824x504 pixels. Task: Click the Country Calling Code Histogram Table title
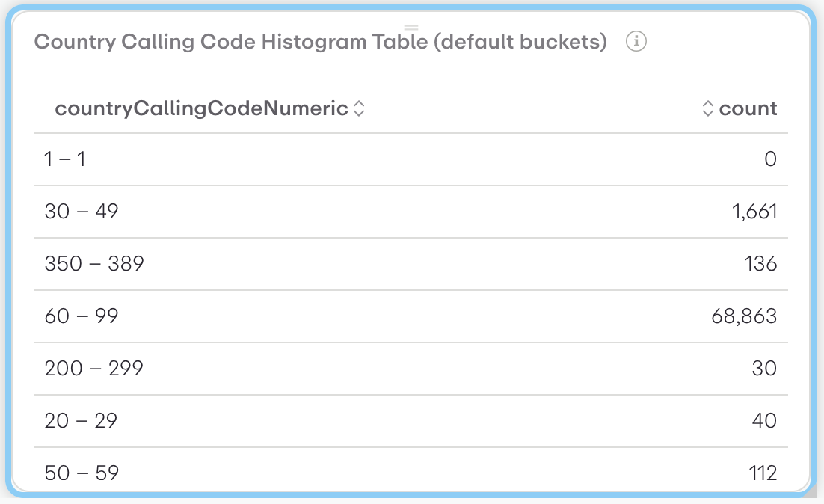(320, 42)
